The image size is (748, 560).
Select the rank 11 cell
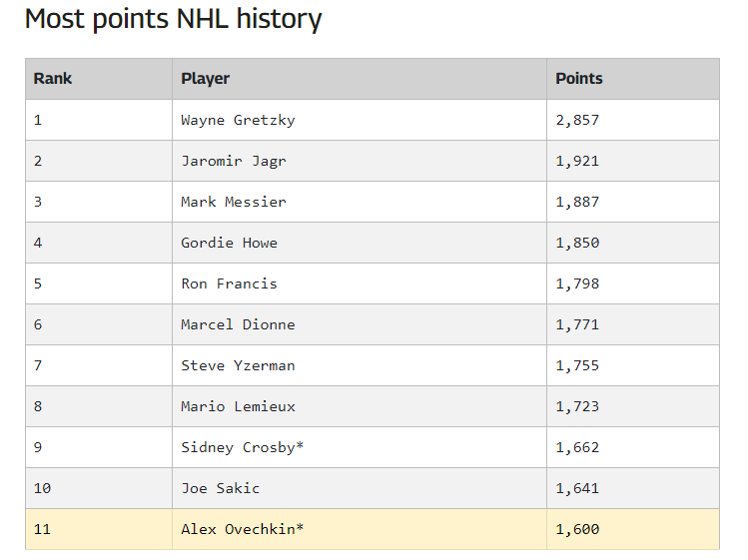coord(99,529)
